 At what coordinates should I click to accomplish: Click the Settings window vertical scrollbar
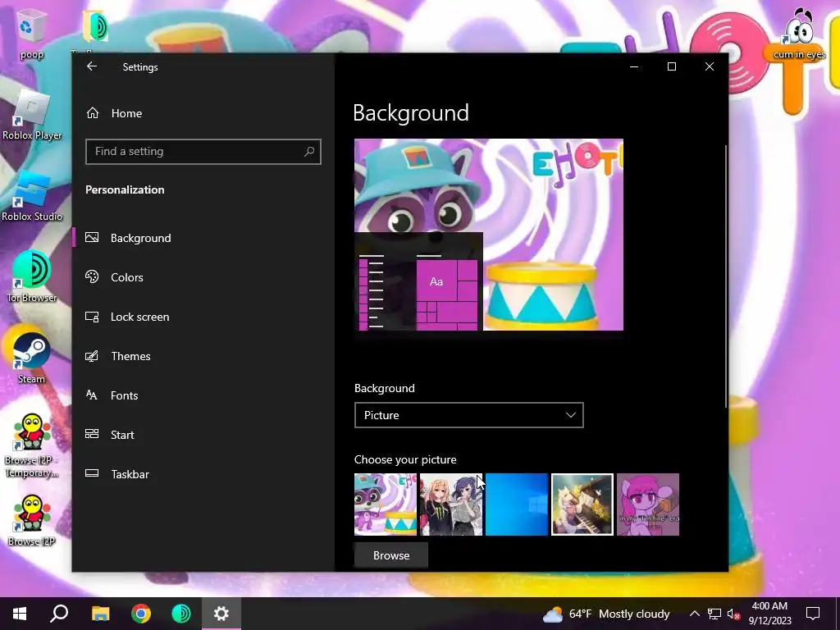[x=726, y=276]
